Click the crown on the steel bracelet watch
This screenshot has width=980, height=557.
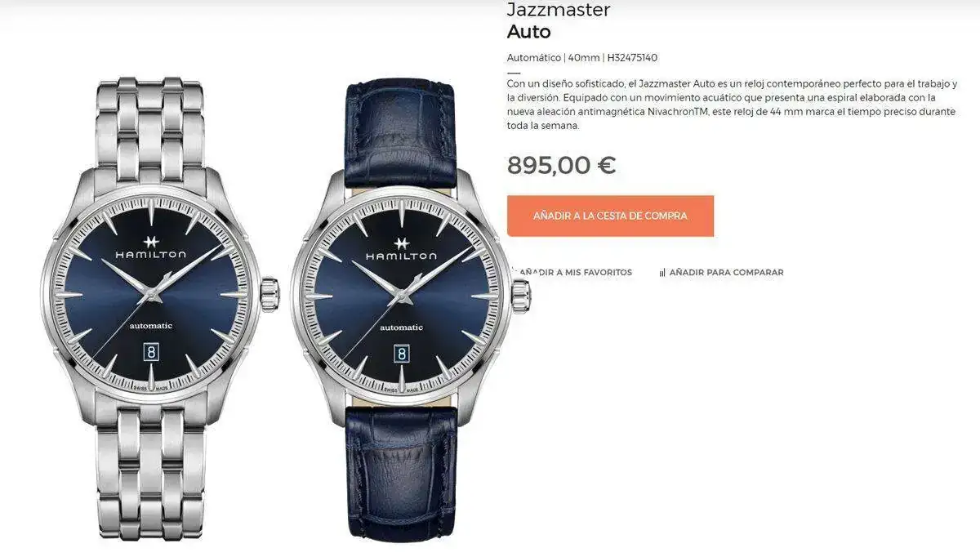(x=270, y=292)
